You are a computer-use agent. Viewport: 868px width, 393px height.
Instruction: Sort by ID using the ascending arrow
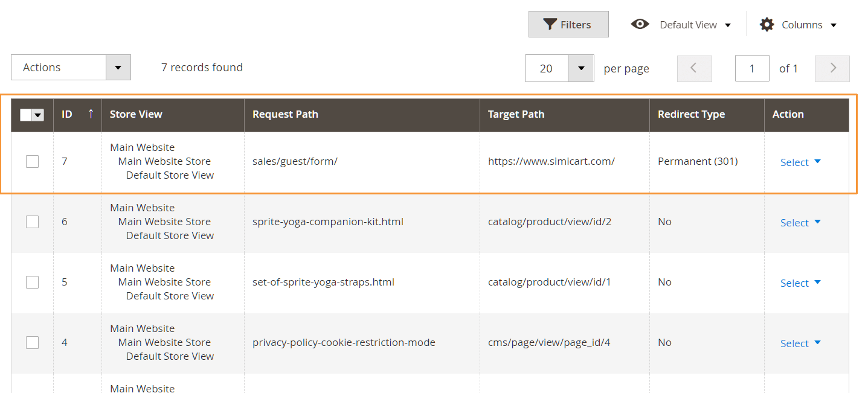coord(91,113)
